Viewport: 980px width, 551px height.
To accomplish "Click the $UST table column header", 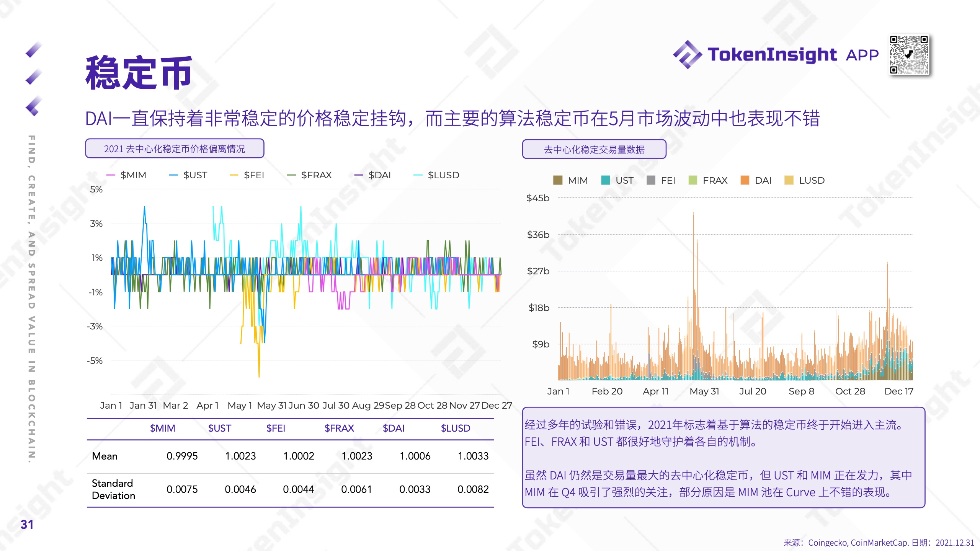I will [x=220, y=428].
